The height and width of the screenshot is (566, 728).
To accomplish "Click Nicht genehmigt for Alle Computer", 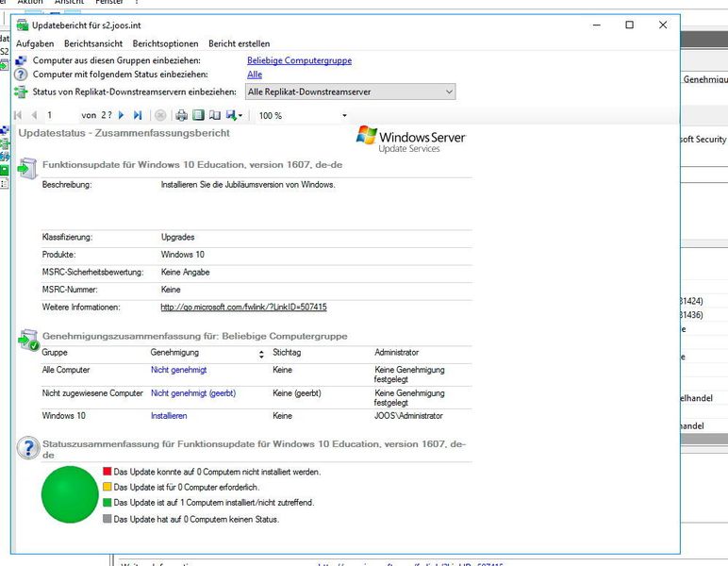I will [x=179, y=370].
